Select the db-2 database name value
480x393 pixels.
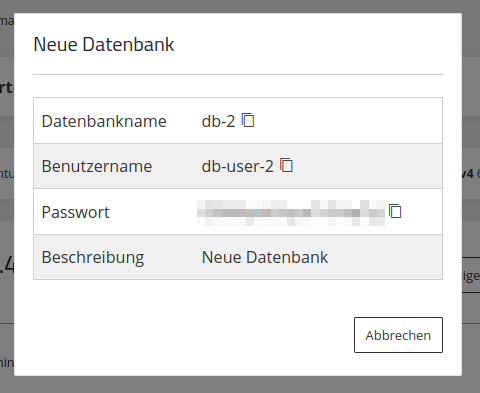pyautogui.click(x=218, y=121)
